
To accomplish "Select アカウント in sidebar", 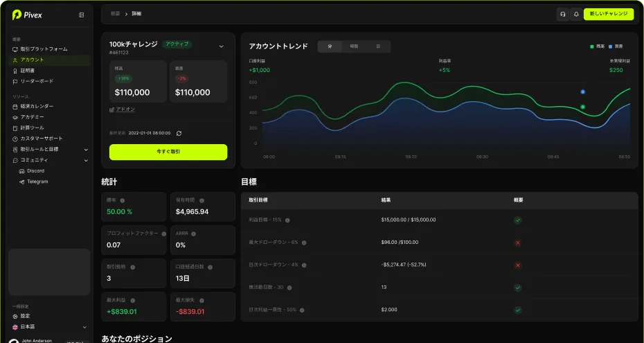I will 49,60.
